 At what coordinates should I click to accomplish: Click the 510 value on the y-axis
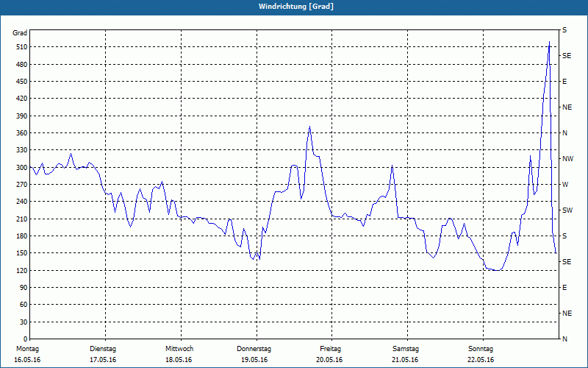[x=22, y=47]
